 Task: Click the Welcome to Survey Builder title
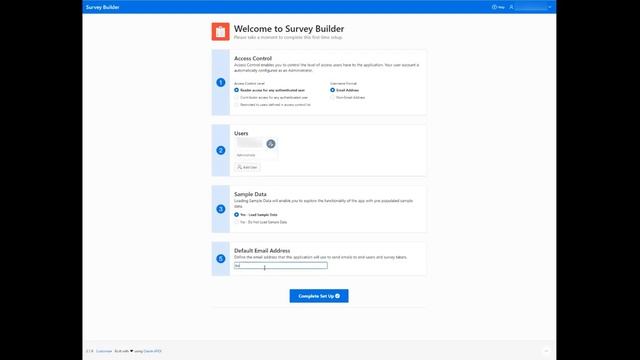click(289, 29)
